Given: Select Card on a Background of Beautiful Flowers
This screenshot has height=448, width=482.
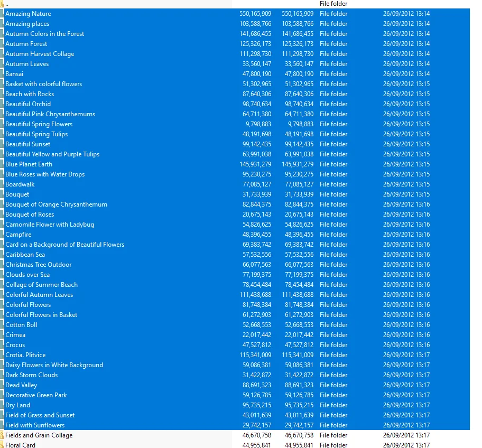Looking at the screenshot, I should click(64, 245).
